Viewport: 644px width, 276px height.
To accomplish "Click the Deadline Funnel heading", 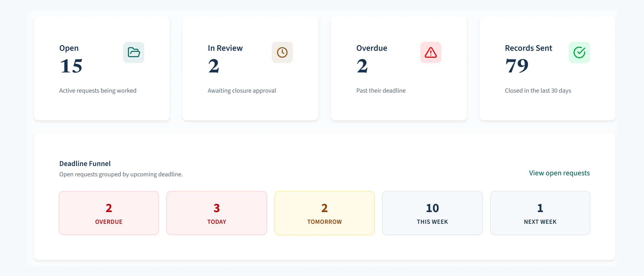I will tap(85, 163).
